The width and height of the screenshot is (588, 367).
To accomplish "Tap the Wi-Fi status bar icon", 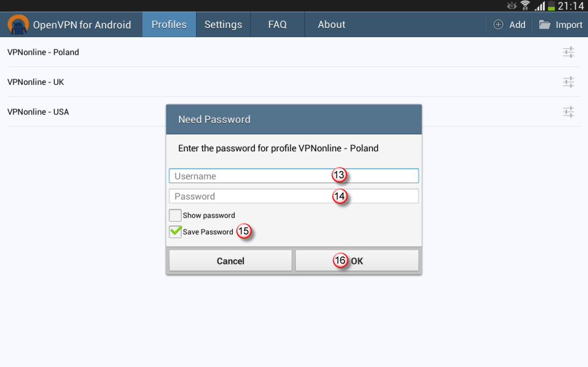I will [525, 5].
